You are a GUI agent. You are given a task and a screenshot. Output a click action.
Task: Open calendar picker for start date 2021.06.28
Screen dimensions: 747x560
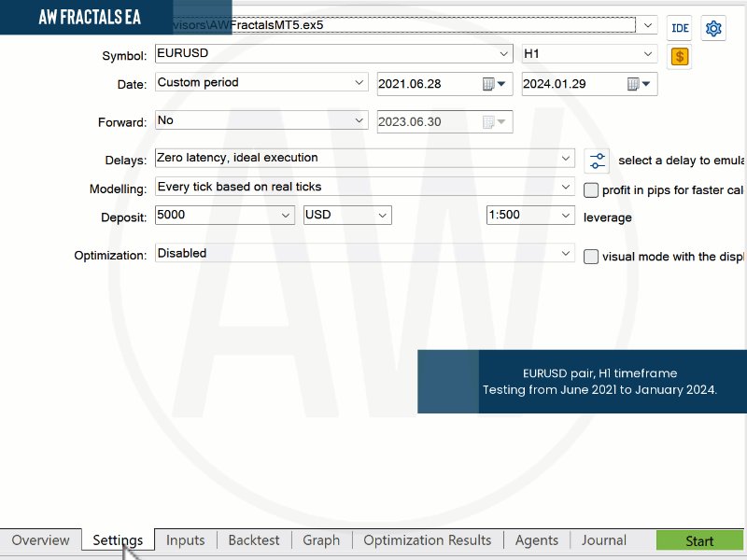(x=494, y=84)
